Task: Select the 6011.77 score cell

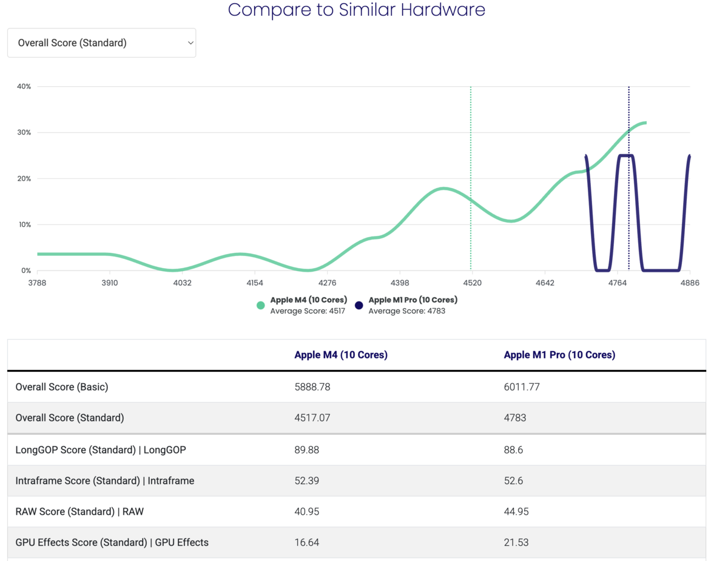Action: coord(522,387)
